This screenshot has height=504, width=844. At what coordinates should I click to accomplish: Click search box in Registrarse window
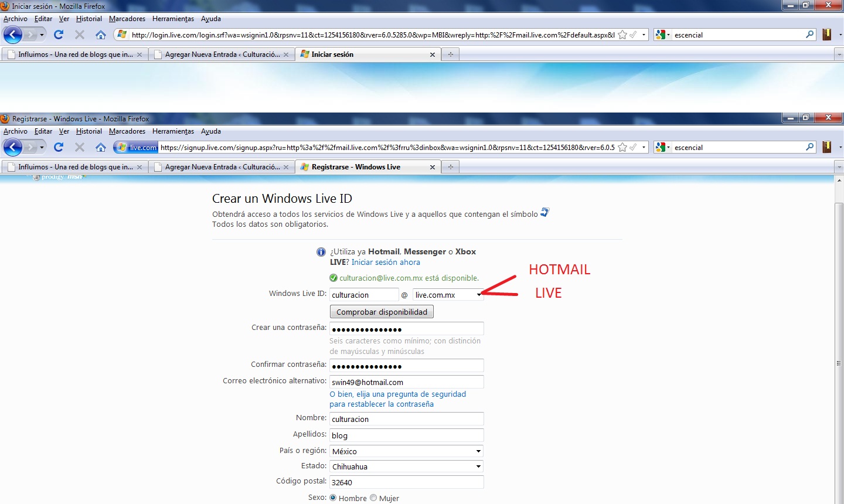point(737,148)
